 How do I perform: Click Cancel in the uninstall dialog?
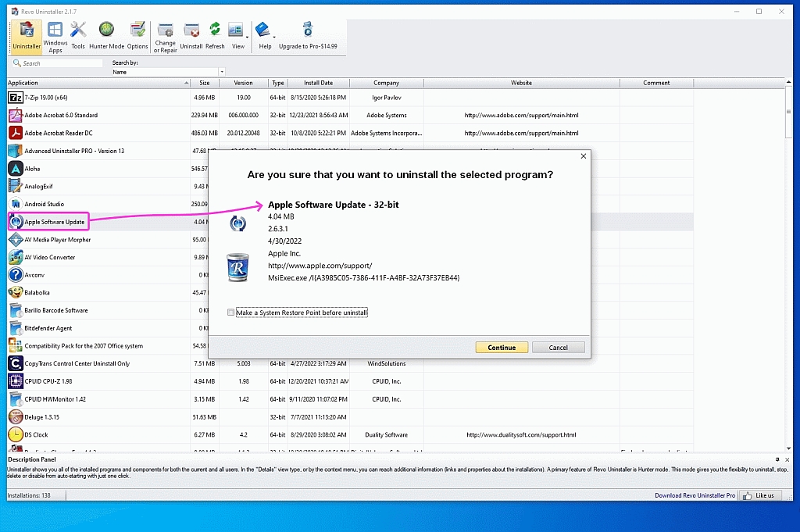tap(558, 348)
